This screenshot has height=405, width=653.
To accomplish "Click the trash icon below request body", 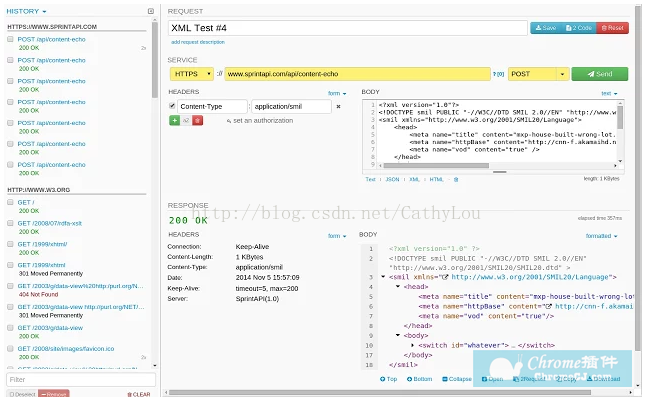I will point(456,180).
